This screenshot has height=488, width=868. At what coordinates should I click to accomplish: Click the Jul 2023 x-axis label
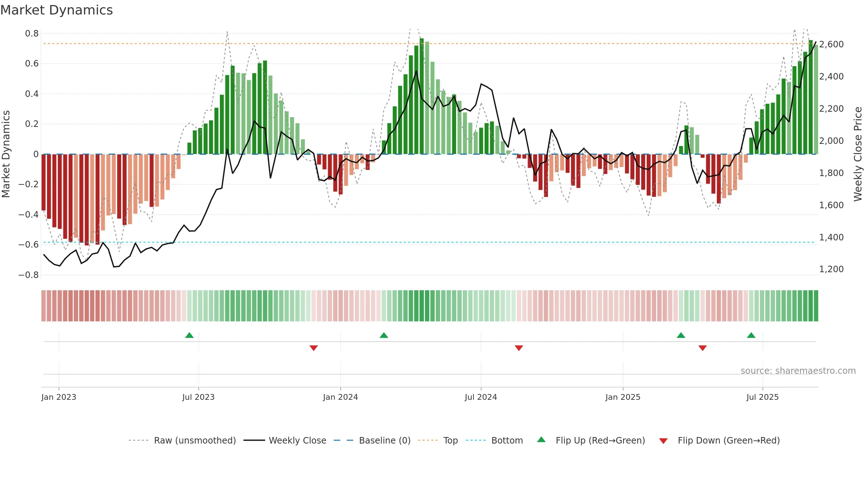pyautogui.click(x=198, y=397)
